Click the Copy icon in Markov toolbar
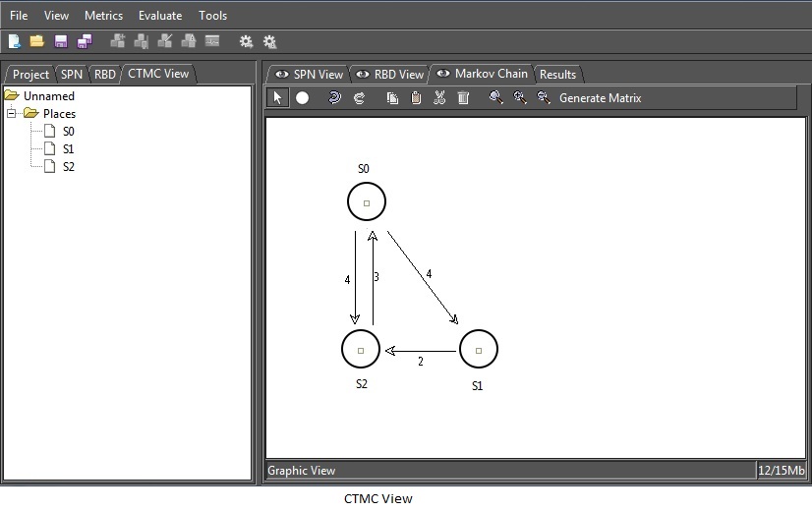 [392, 98]
